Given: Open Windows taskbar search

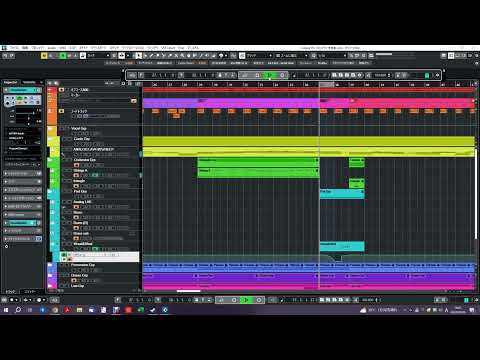Looking at the screenshot, I should (18, 310).
